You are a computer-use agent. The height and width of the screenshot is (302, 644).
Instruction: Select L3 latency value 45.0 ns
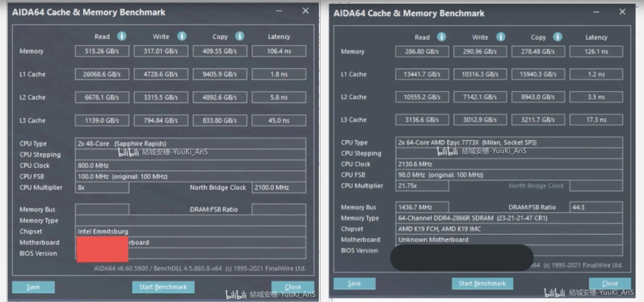tap(279, 120)
